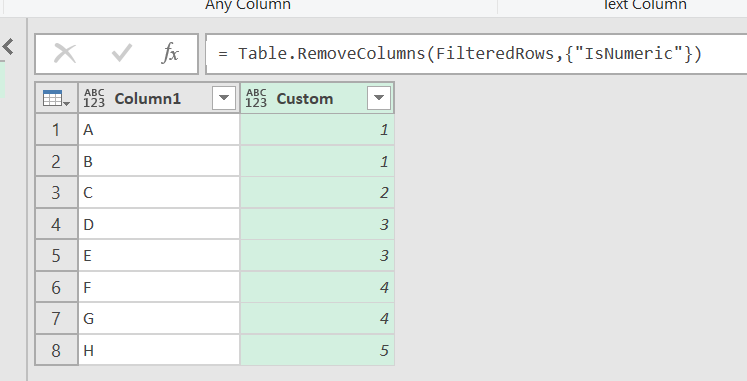Select row number 3
This screenshot has width=747, height=381.
56,193
